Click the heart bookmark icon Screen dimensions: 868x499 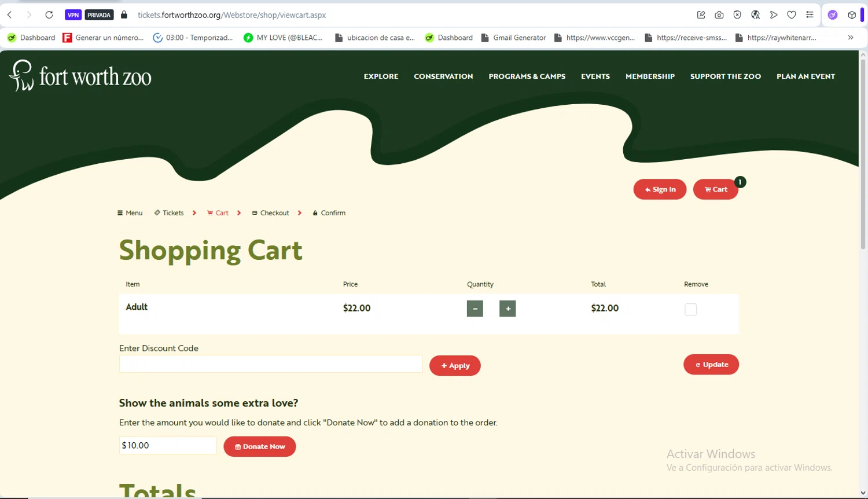tap(792, 15)
